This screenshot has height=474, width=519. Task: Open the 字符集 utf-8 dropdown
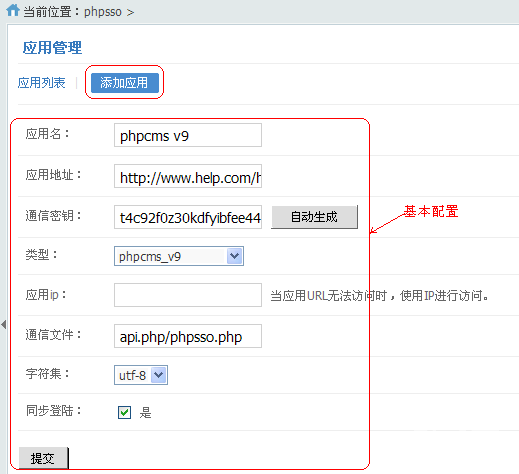click(141, 375)
